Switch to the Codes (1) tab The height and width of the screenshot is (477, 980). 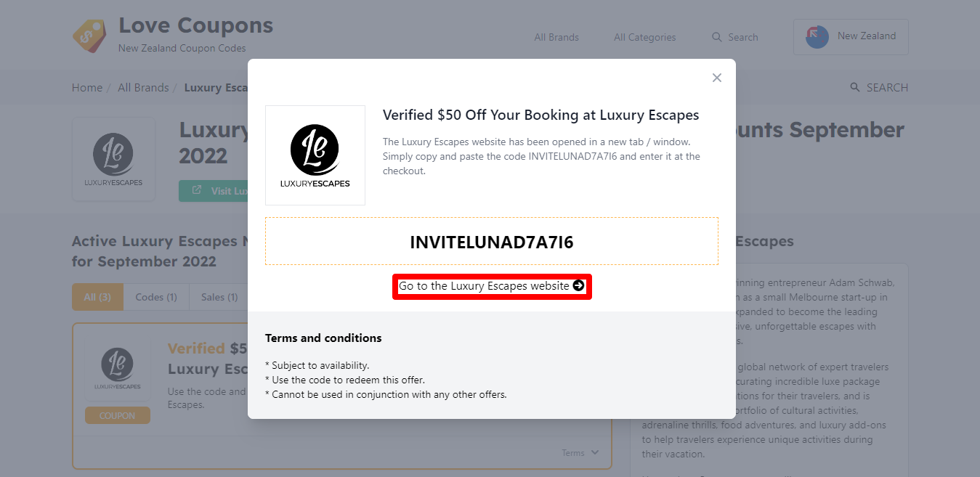(x=156, y=297)
